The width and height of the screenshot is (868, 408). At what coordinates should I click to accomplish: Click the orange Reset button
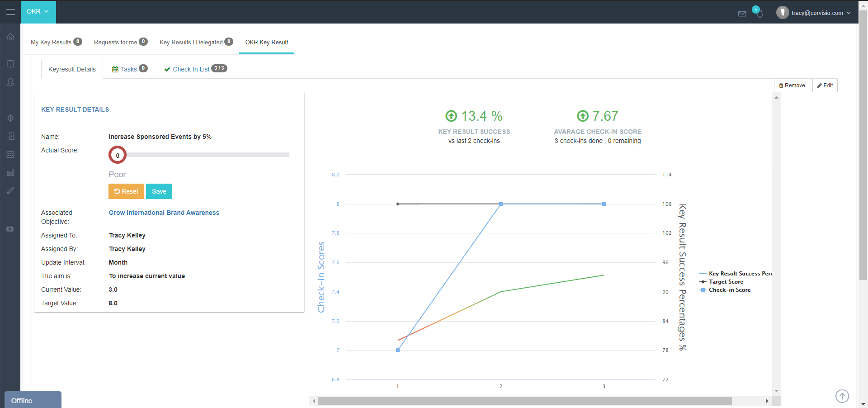(126, 191)
